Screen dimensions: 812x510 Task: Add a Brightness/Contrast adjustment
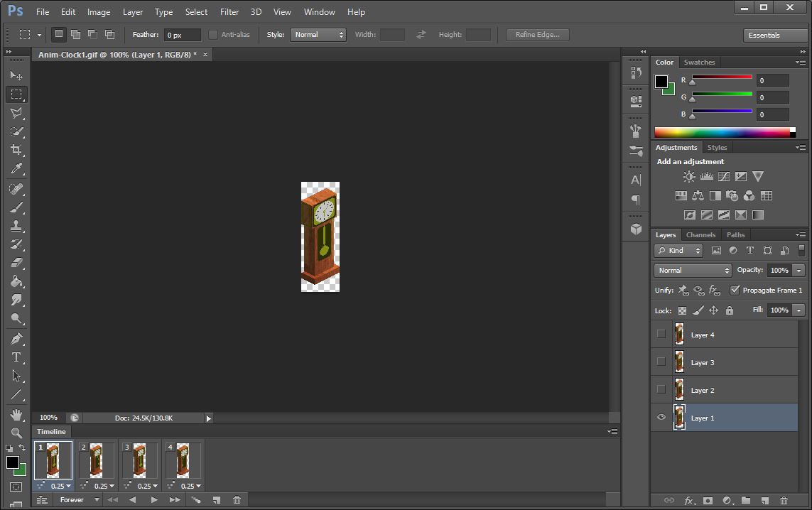point(689,177)
